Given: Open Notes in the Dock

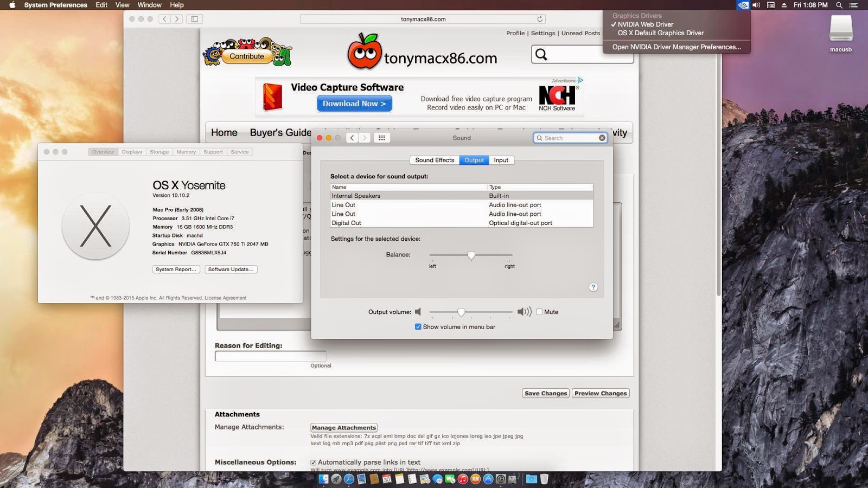Looking at the screenshot, I should [399, 479].
